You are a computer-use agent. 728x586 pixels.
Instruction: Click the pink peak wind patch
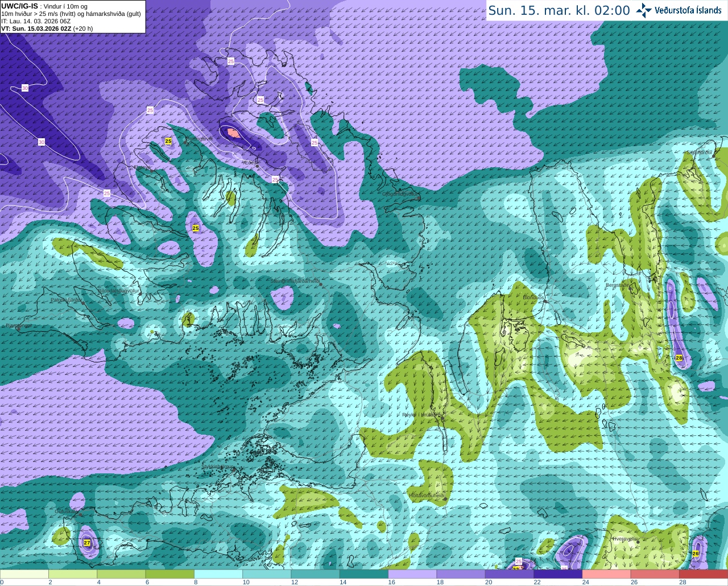[233, 133]
